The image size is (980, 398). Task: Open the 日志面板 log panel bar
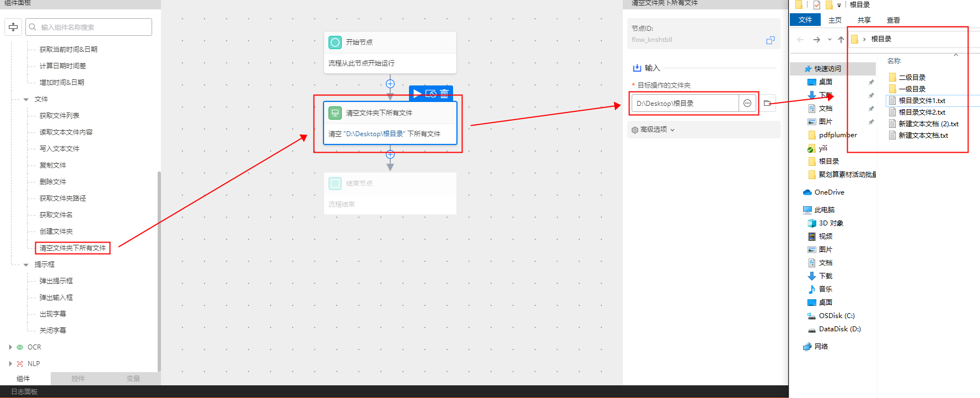click(x=24, y=392)
